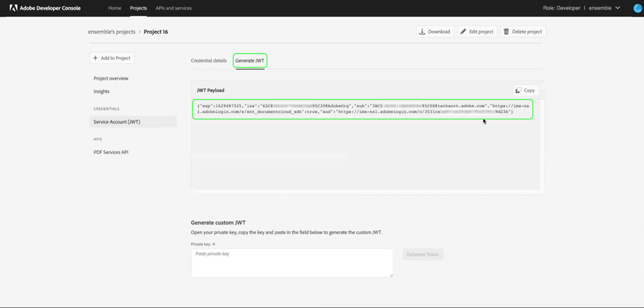
Task: Click the Add to Project button
Action: point(112,58)
